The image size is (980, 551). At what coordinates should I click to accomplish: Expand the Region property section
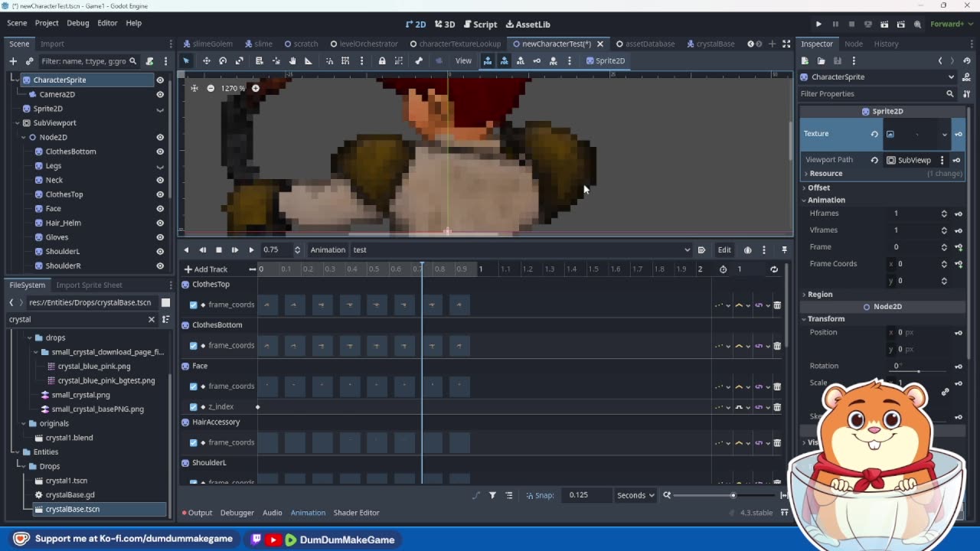coord(819,295)
